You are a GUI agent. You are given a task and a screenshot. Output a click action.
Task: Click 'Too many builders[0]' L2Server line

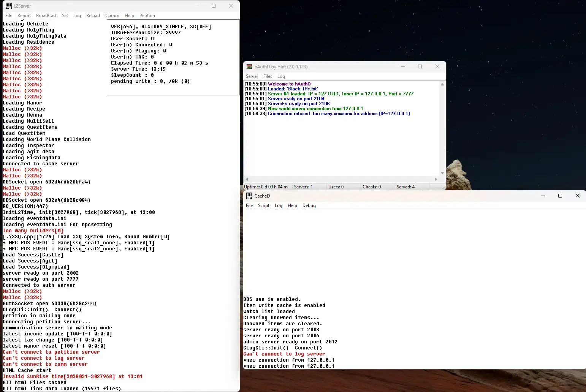pos(33,231)
